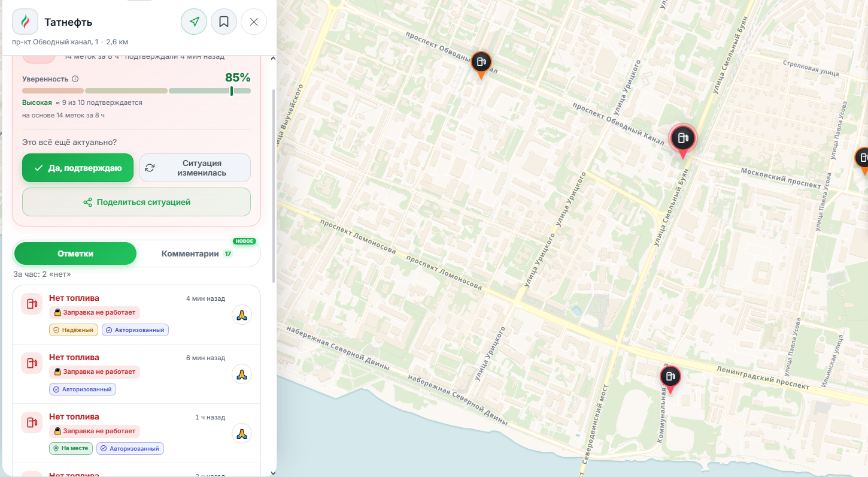Thank the 6 мин назад report with praying hands
This screenshot has width=868, height=477.
[242, 374]
